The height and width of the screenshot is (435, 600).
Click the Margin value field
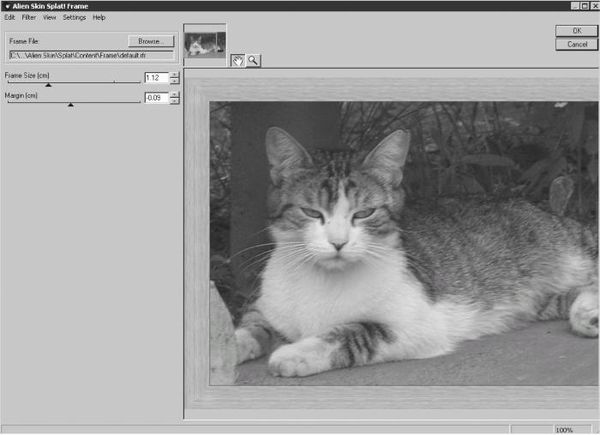(155, 97)
